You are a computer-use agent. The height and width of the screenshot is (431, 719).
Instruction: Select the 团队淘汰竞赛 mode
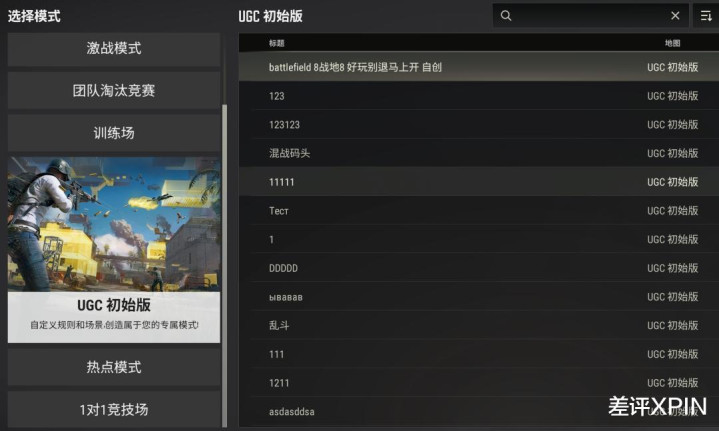[114, 90]
